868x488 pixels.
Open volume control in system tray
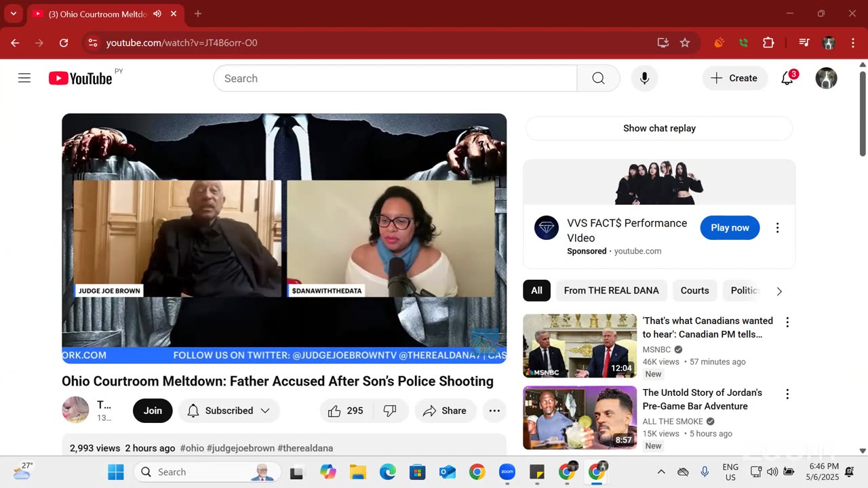pyautogui.click(x=772, y=472)
